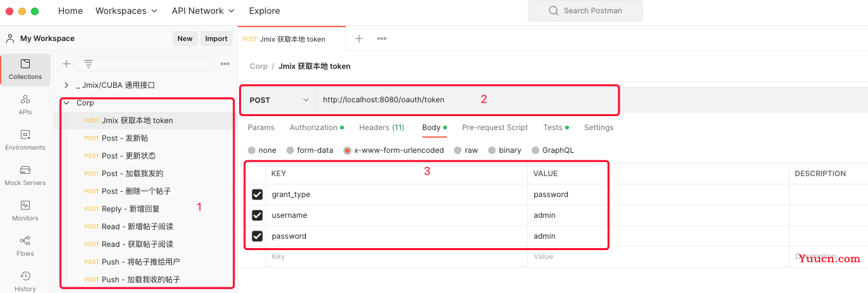Click the My Workspace user icon
The height and width of the screenshot is (293, 868).
tap(10, 39)
